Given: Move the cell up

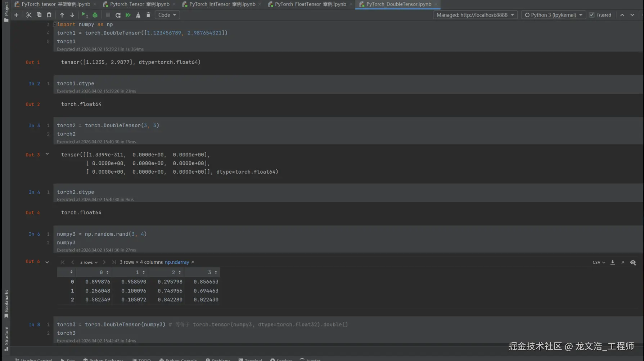Looking at the screenshot, I should 62,15.
